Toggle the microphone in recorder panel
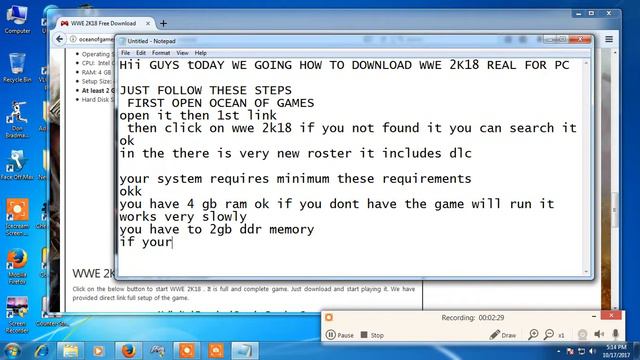Image resolution: width=640 pixels, height=360 pixels. (x=616, y=335)
